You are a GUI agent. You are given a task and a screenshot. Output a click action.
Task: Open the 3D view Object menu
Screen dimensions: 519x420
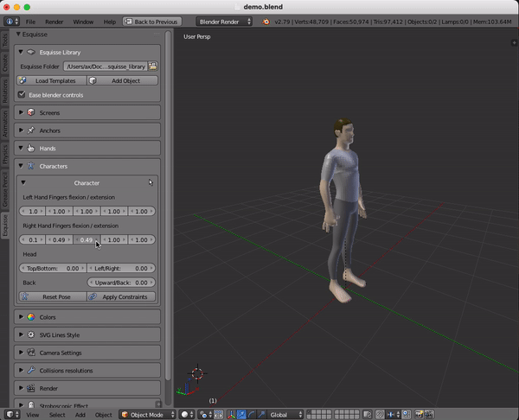tap(103, 415)
